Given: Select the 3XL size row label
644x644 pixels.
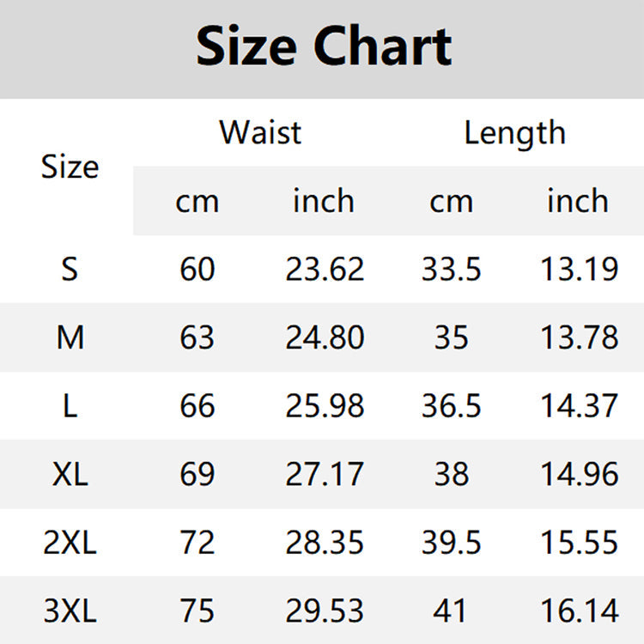Looking at the screenshot, I should (x=70, y=611).
